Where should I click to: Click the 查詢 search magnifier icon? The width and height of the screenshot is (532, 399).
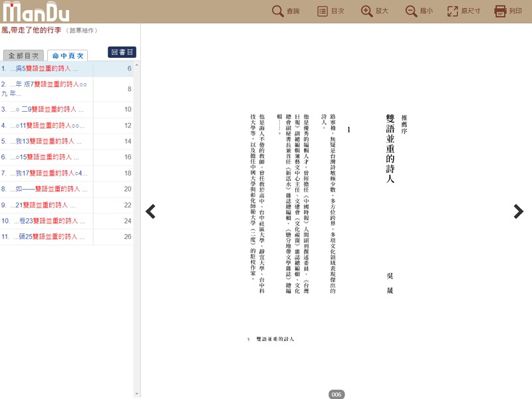coord(278,11)
